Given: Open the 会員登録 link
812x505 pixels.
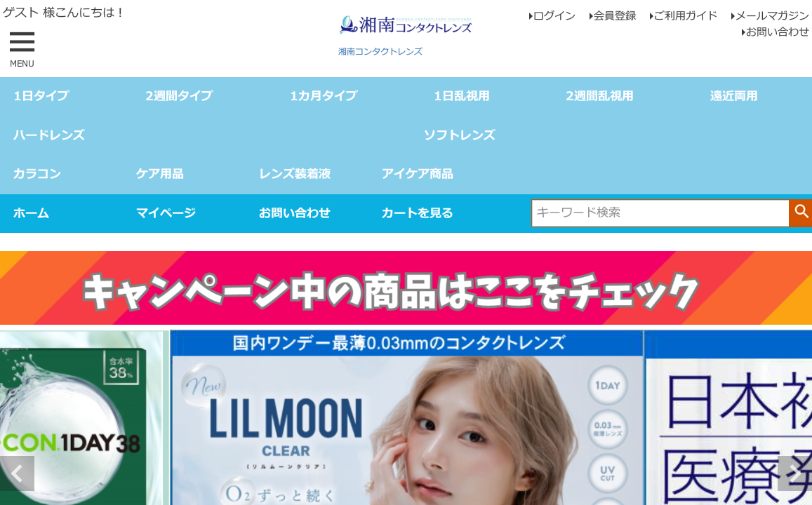Looking at the screenshot, I should tap(613, 16).
